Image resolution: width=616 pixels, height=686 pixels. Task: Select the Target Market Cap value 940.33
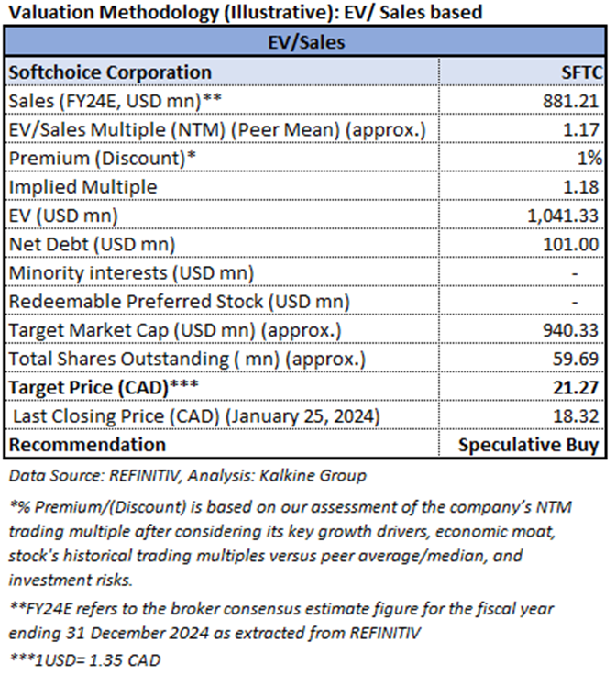[573, 330]
